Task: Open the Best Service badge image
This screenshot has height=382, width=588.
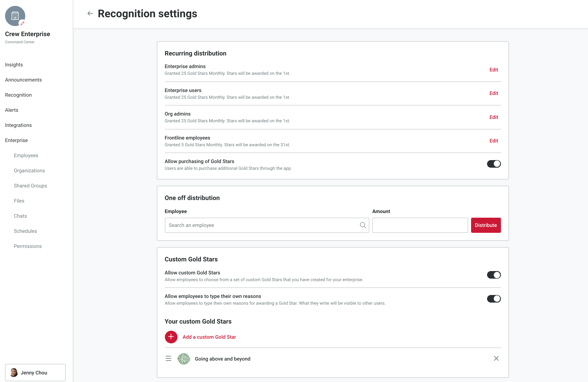Action: [x=184, y=358]
